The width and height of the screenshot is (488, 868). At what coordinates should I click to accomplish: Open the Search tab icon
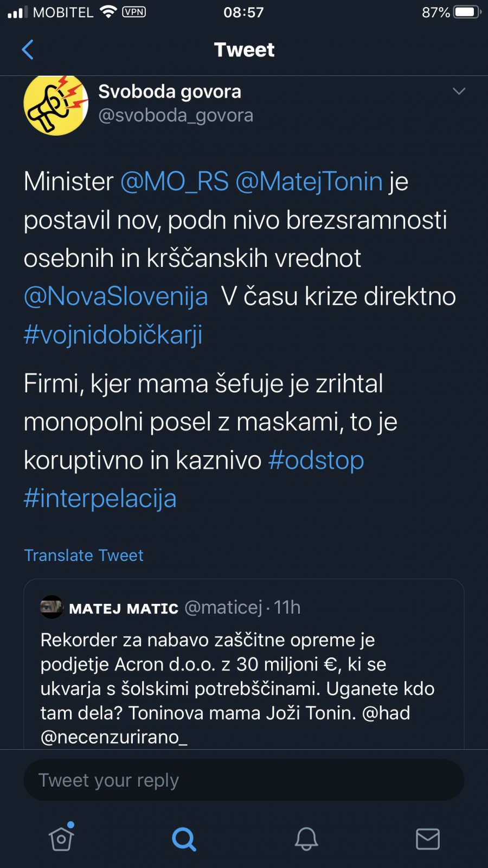point(184,839)
